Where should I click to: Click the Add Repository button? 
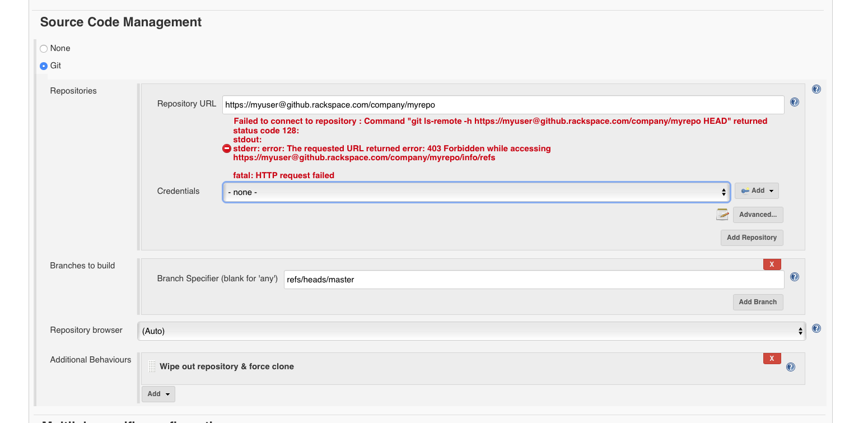click(x=752, y=238)
